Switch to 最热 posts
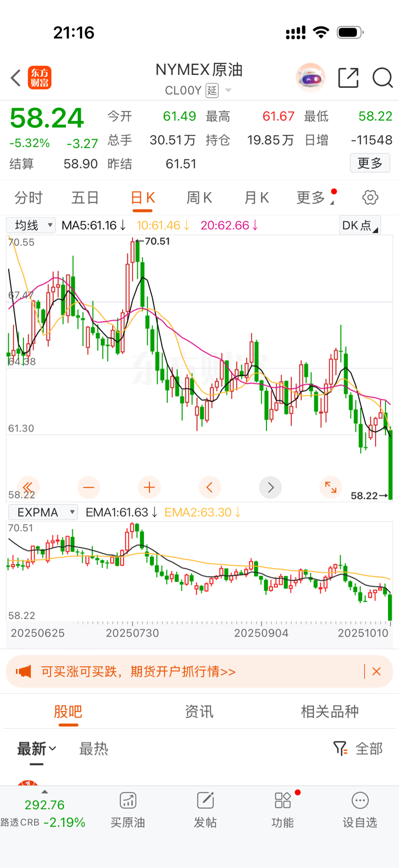Image resolution: width=399 pixels, height=868 pixels. [x=94, y=749]
